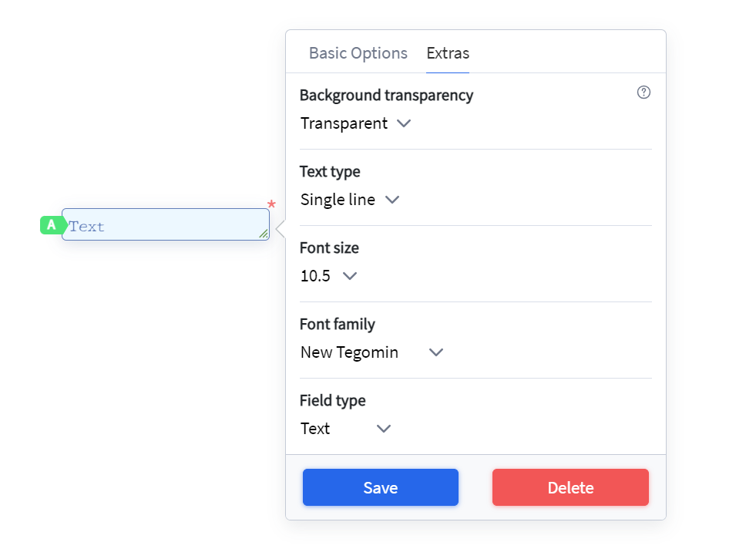756x549 pixels.
Task: Click the green A text field badge
Action: [52, 225]
